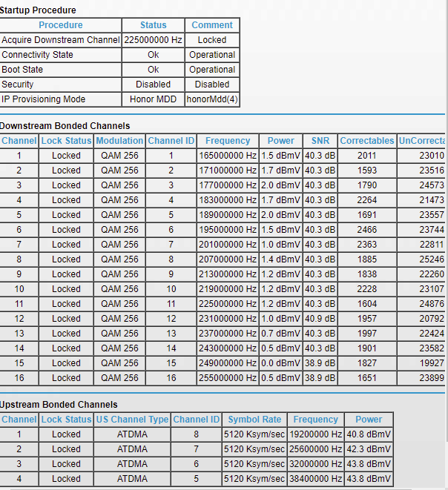Click the 225000000 Hz startup status cell

(153, 40)
